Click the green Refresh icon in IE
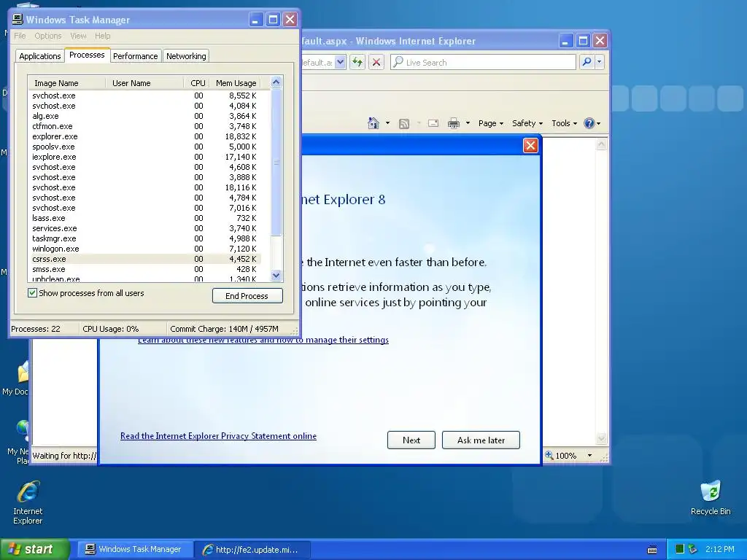Viewport: 747px width, 560px height. pos(357,62)
